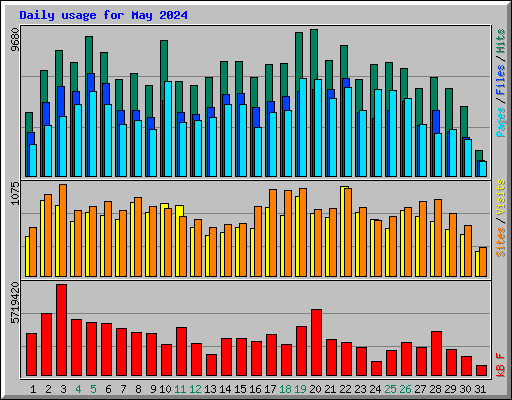The image size is (512, 400).
Task: Click green weekend day label 5
Action: pyautogui.click(x=93, y=389)
